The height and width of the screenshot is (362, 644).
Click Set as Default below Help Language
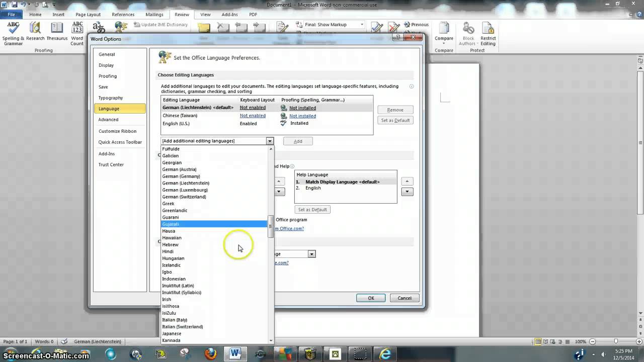pyautogui.click(x=312, y=210)
